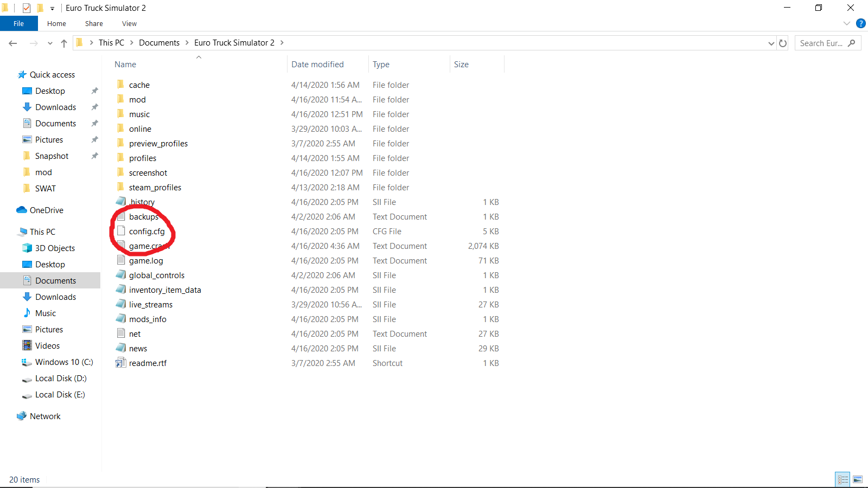Screen dimensions: 868x488
Task: Sort files by Size column header
Action: [x=461, y=64]
